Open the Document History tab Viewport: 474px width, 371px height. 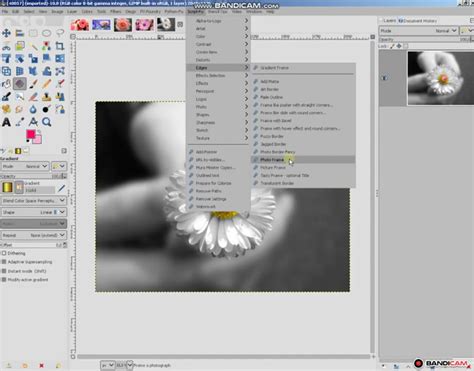418,21
